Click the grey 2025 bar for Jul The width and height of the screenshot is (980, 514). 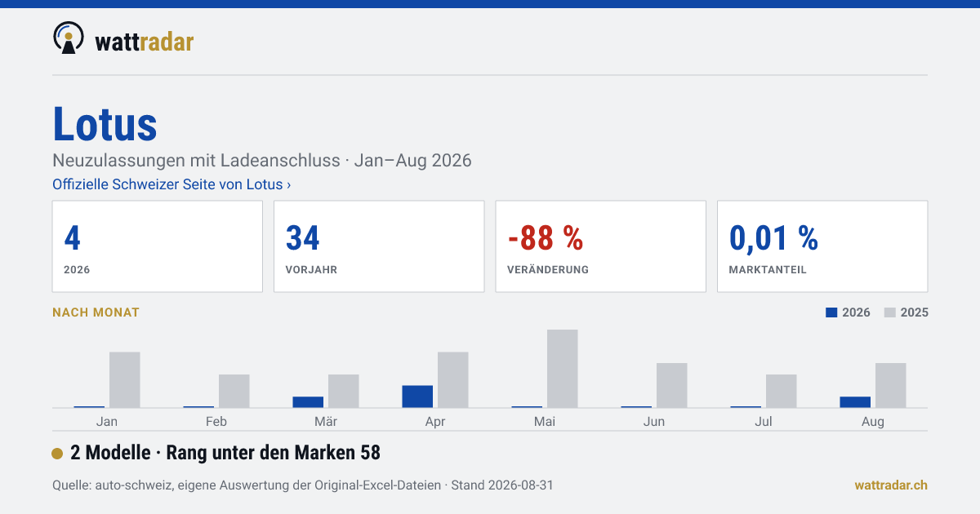[x=782, y=392]
